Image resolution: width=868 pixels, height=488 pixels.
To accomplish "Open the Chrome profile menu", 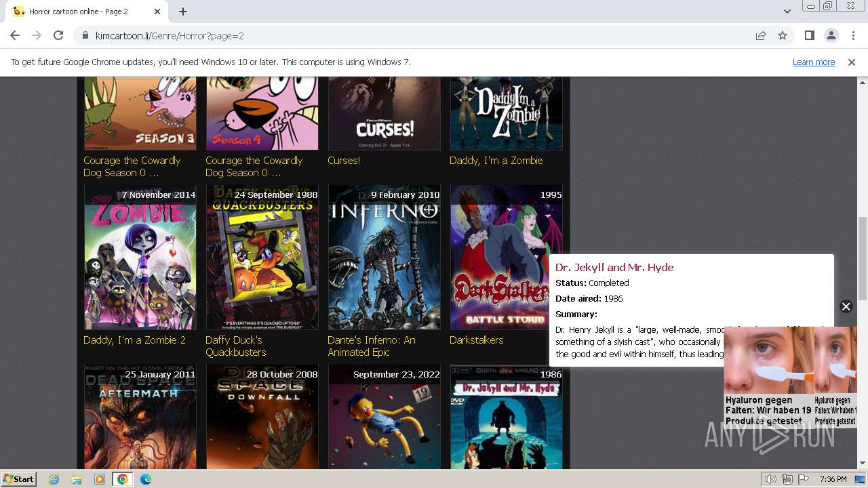I will coord(831,35).
